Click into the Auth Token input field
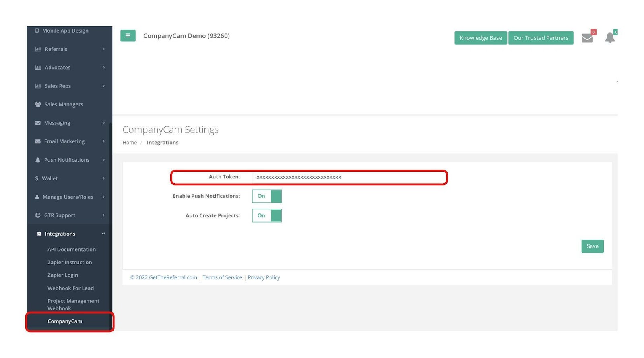This screenshot has width=644, height=358. tap(347, 177)
